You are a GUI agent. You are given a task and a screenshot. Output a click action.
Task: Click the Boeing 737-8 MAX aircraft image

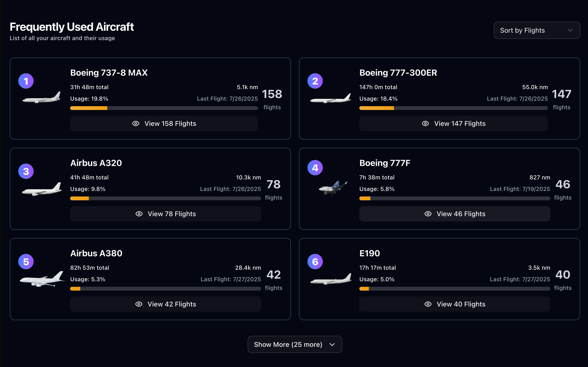point(42,98)
